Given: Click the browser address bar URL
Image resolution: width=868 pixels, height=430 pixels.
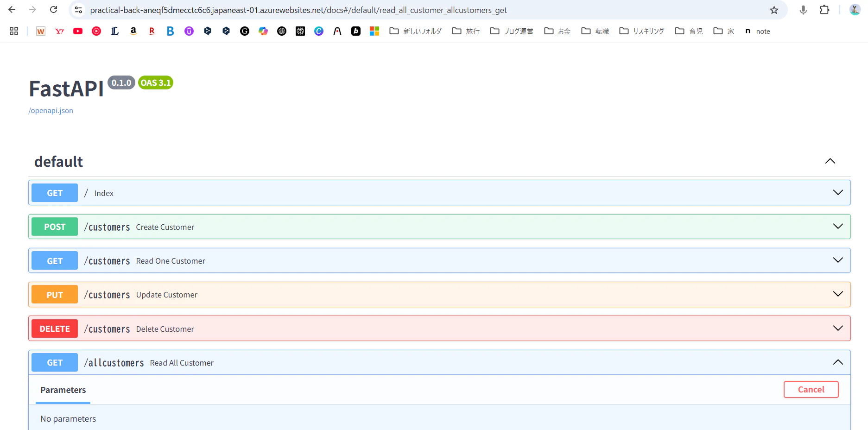Looking at the screenshot, I should pyautogui.click(x=298, y=10).
